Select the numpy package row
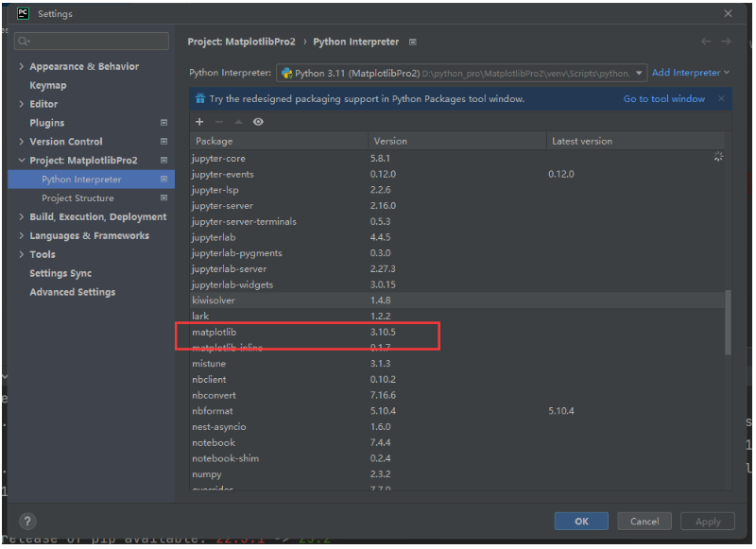 457,474
